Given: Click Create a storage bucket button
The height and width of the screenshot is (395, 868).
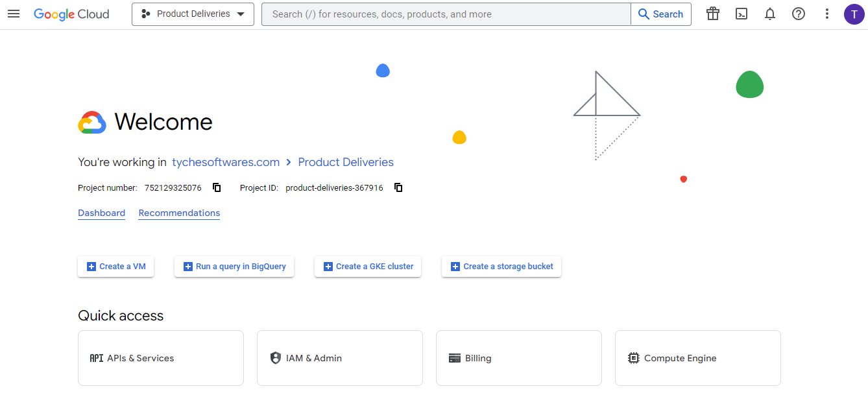Looking at the screenshot, I should coord(501,267).
